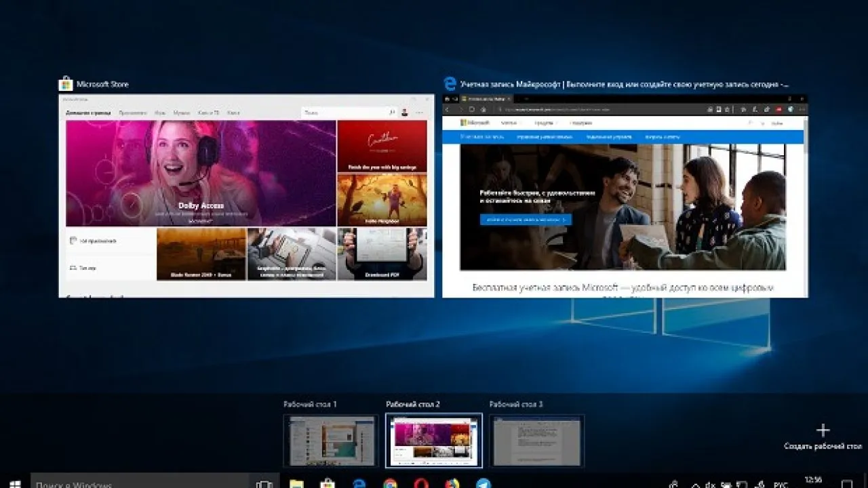Open the Windows Start menu

point(15,483)
